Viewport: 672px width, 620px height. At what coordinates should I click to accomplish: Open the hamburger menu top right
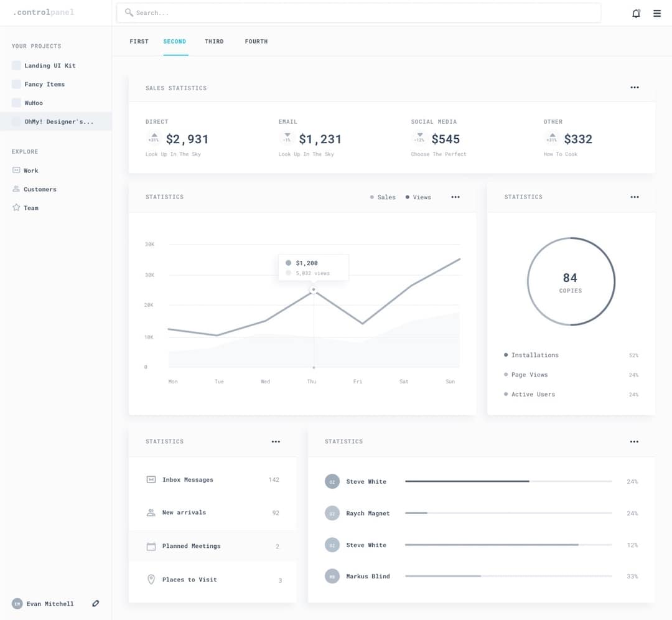656,12
